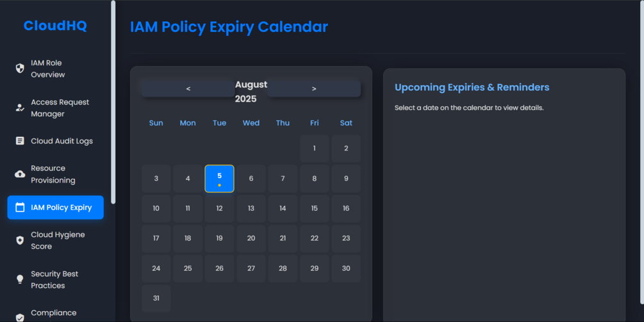Click the Cloud Hygiene Score shield icon
This screenshot has height=322, width=644.
20,240
